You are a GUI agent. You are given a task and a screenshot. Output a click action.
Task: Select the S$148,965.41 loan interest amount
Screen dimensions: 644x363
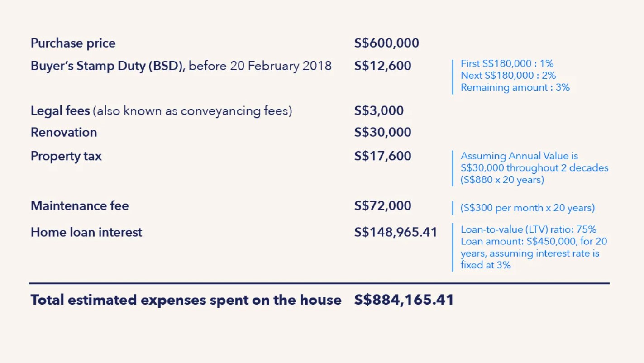click(x=396, y=233)
